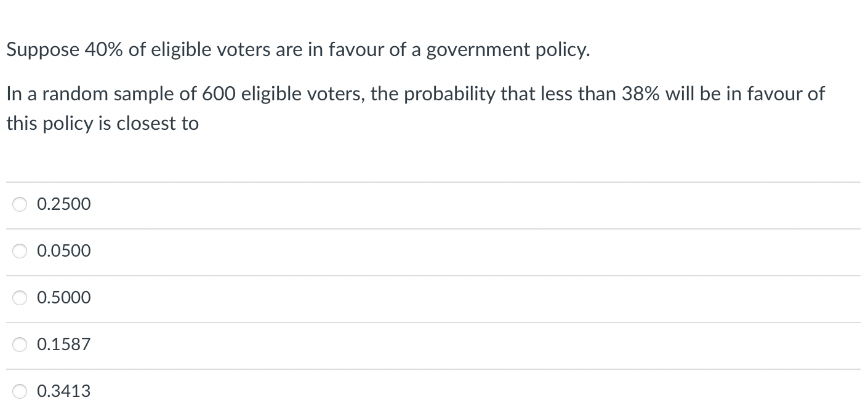Viewport: 868px width, 416px height.
Task: Mark the 0.1587 radio button
Action: (20, 345)
